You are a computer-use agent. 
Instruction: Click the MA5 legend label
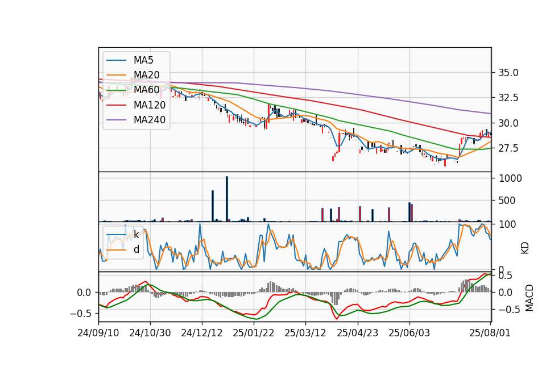click(143, 60)
